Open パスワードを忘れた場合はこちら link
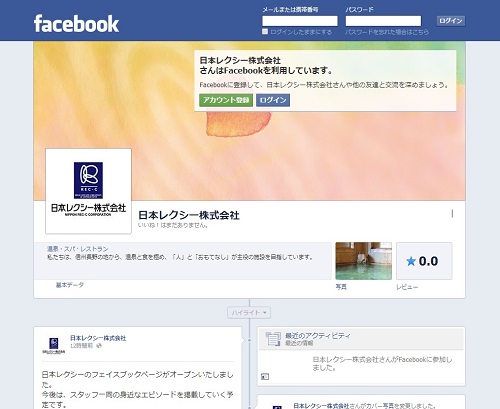 click(387, 32)
